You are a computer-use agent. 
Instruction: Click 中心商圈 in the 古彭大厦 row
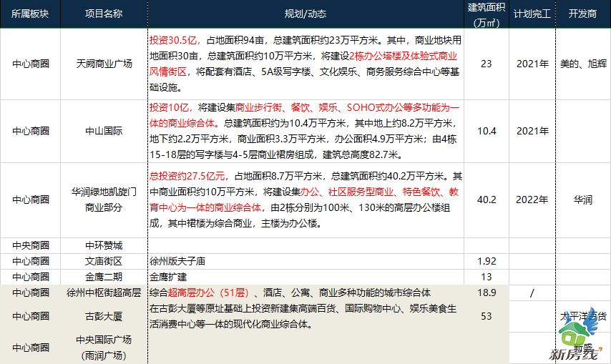[x=31, y=316]
